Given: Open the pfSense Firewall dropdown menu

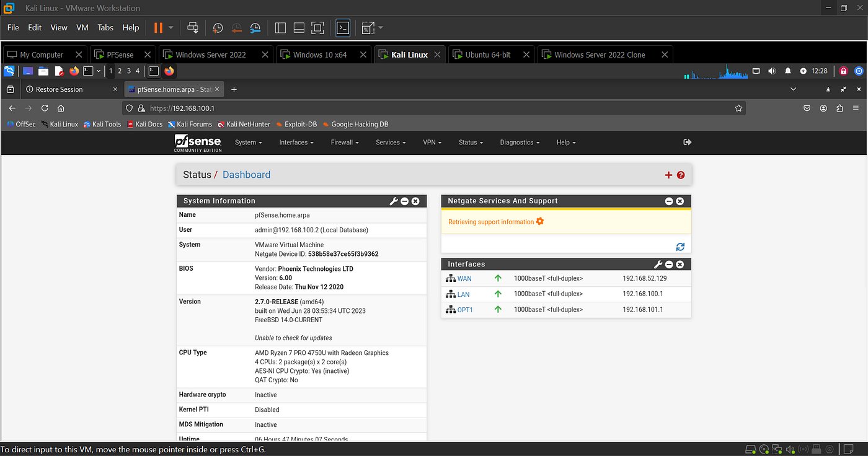Looking at the screenshot, I should pos(345,142).
